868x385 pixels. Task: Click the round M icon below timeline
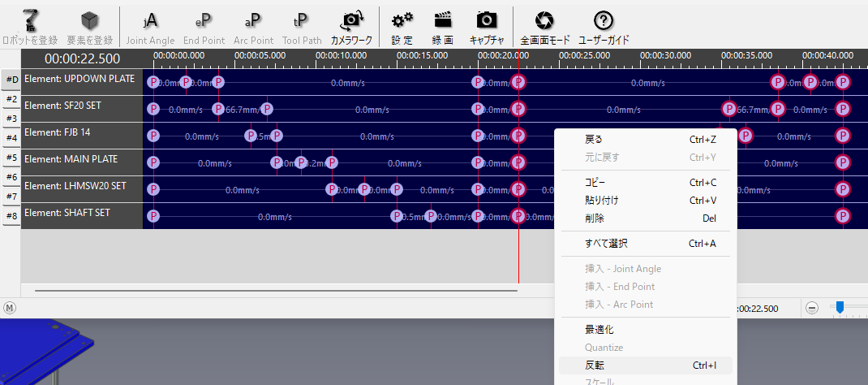coord(10,308)
